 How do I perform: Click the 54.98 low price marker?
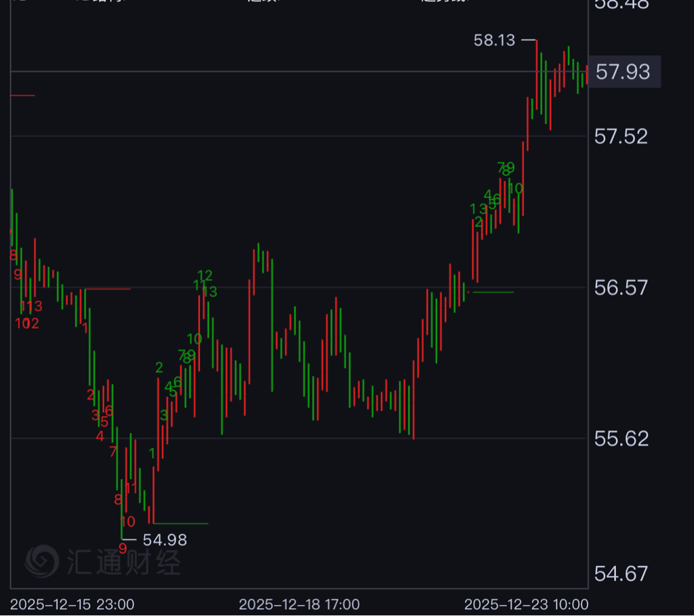click(165, 540)
